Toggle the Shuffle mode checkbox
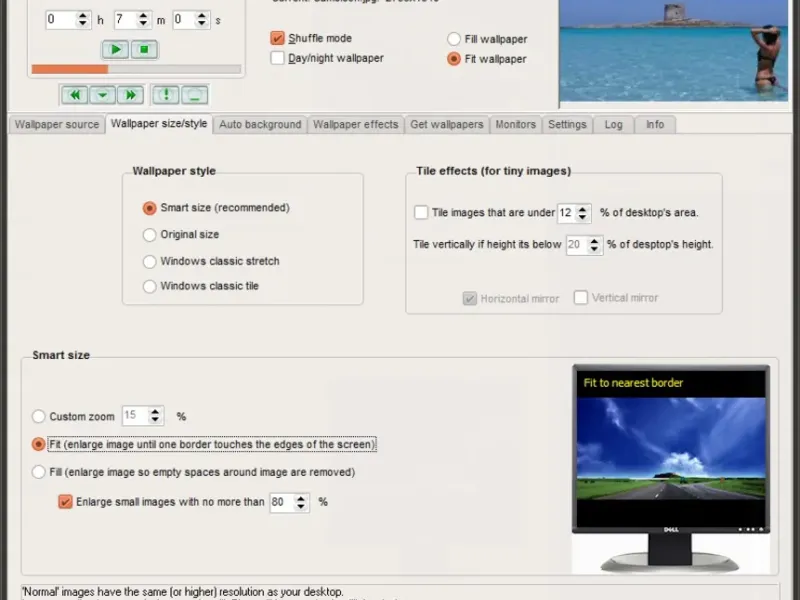The image size is (800, 600). 277,38
